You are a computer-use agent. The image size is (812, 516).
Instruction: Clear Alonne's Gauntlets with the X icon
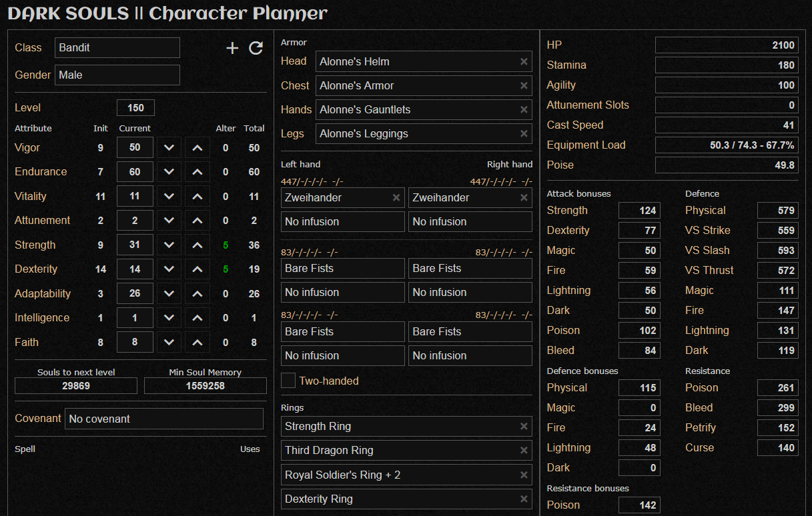(524, 109)
